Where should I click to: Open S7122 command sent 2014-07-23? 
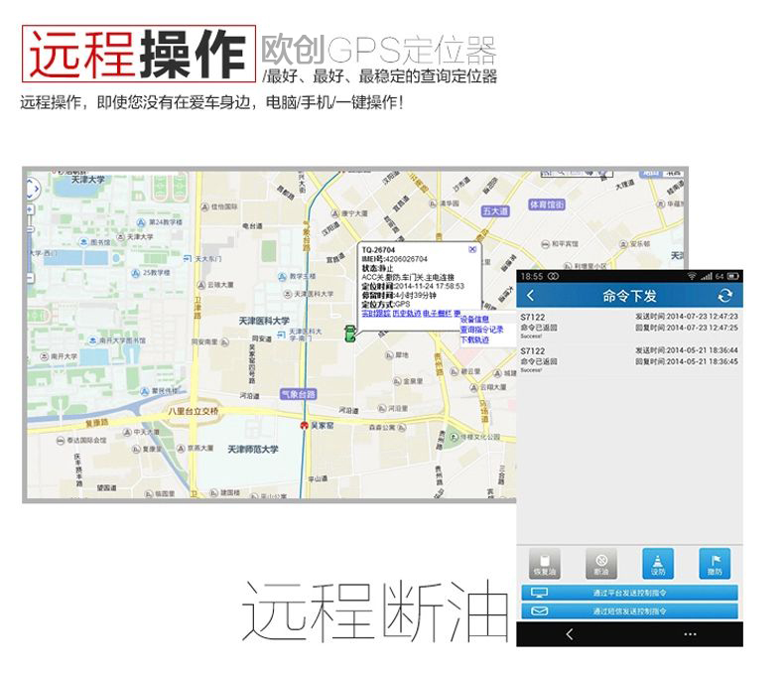[x=629, y=326]
